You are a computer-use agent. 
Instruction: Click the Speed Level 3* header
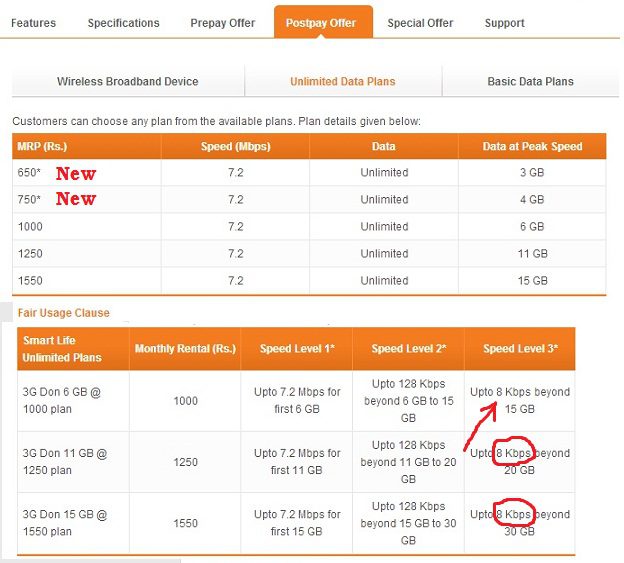tap(520, 349)
